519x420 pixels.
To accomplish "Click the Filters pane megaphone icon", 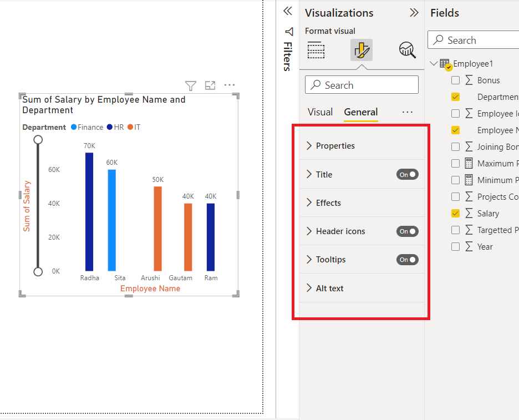I will click(289, 32).
